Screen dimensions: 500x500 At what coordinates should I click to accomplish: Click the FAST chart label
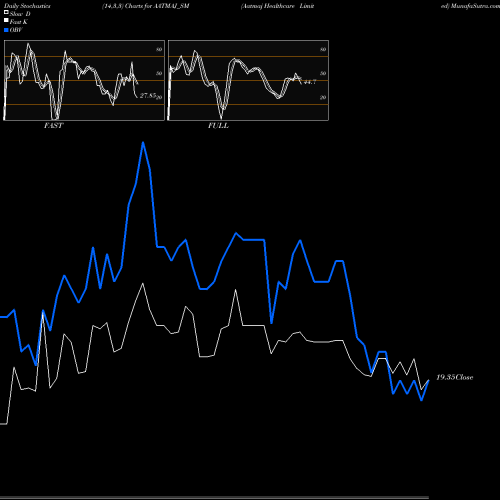pos(54,125)
